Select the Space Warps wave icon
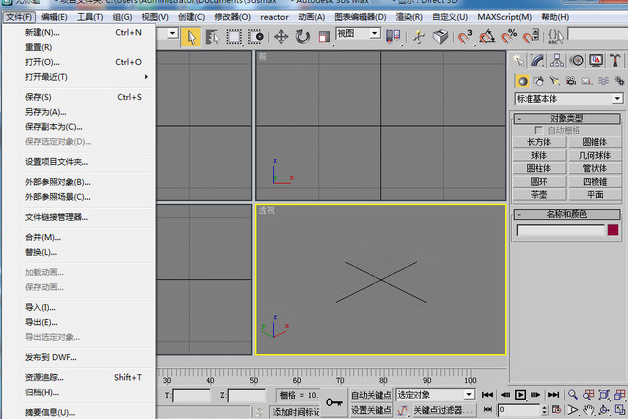Viewport: 628px width, 419px height. pos(603,81)
